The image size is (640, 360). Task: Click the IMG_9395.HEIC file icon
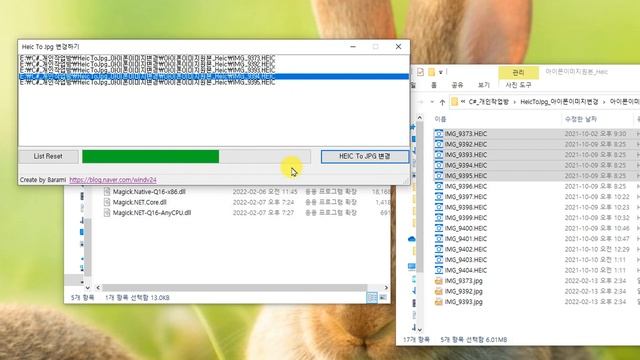click(x=438, y=176)
